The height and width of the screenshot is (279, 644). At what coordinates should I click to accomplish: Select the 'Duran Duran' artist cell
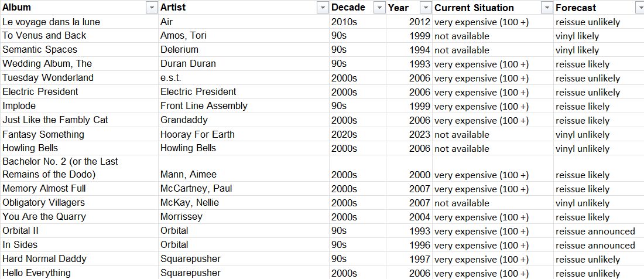244,64
